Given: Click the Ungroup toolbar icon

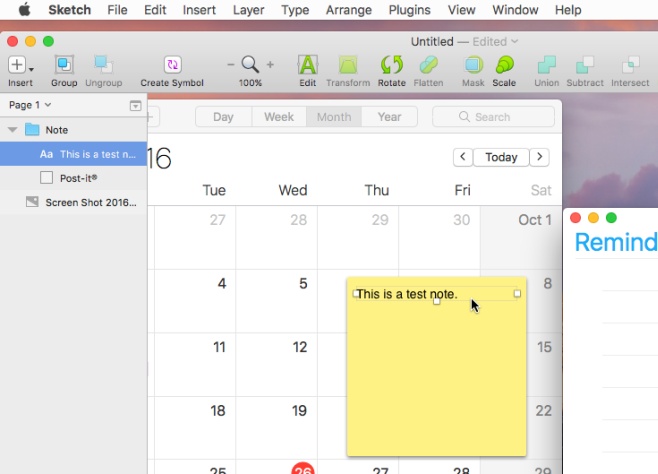Looking at the screenshot, I should (x=103, y=65).
